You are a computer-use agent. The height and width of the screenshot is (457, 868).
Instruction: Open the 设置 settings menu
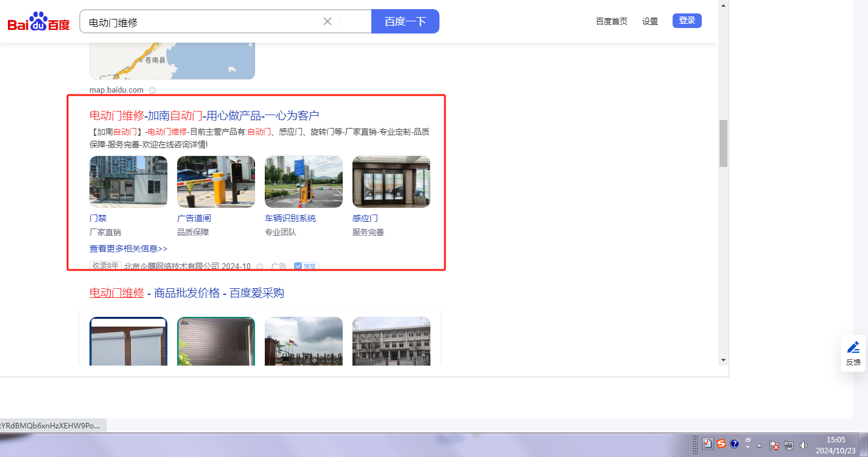pos(650,21)
